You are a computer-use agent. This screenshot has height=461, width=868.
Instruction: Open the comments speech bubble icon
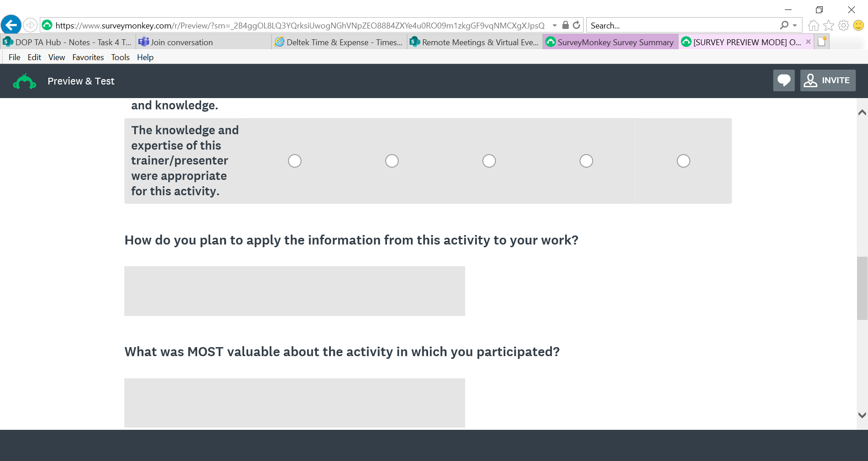783,80
